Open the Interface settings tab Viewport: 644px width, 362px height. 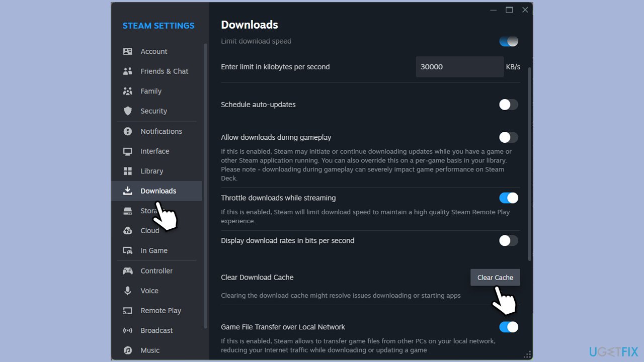[x=154, y=151]
